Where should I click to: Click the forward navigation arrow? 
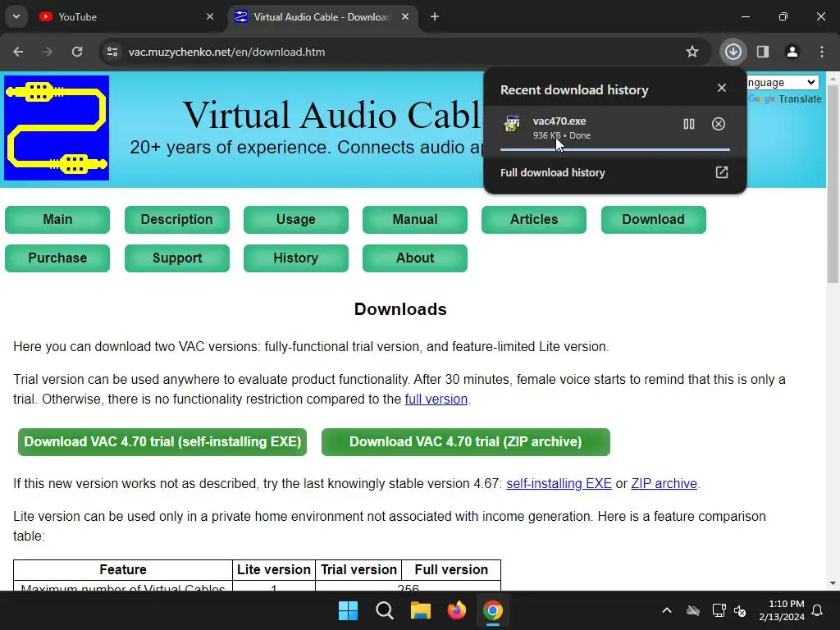tap(48, 52)
